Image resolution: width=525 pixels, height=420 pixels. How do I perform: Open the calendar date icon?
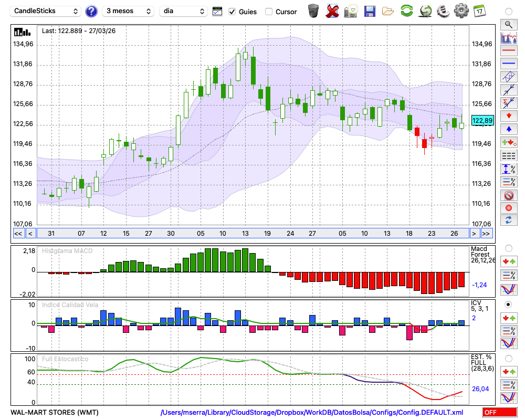479,10
